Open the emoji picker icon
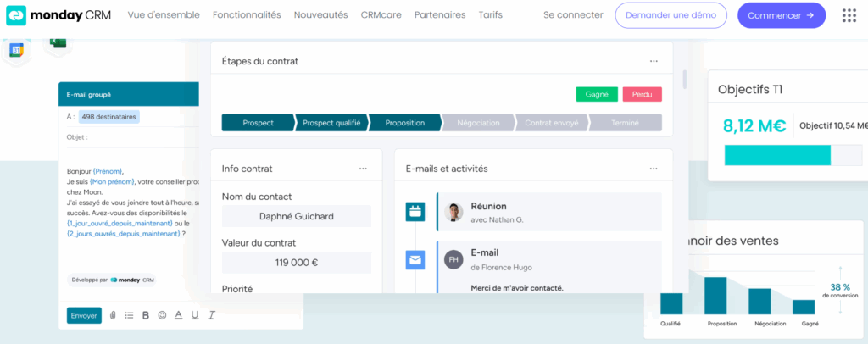 click(161, 315)
